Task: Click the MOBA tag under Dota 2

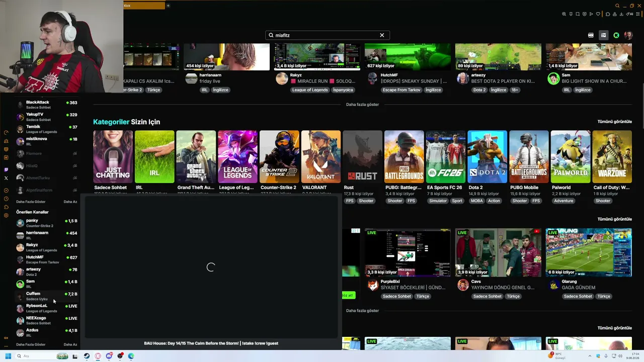Action: click(x=476, y=201)
